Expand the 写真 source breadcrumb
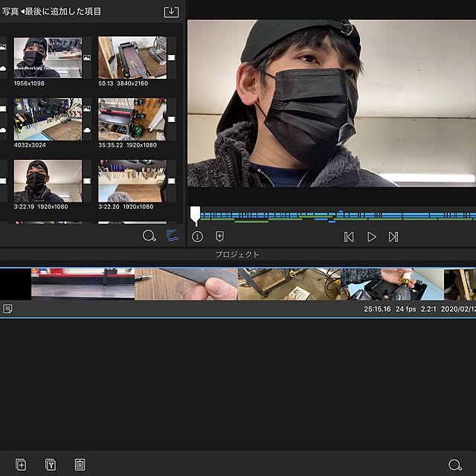The height and width of the screenshot is (476, 476). (10, 11)
